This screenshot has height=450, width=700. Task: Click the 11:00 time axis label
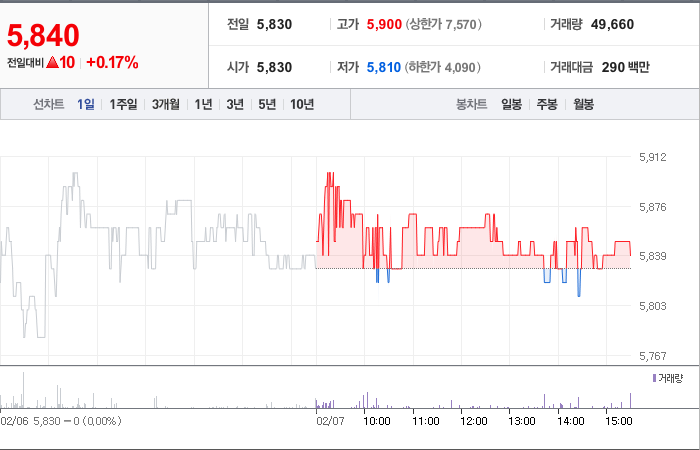click(x=425, y=421)
